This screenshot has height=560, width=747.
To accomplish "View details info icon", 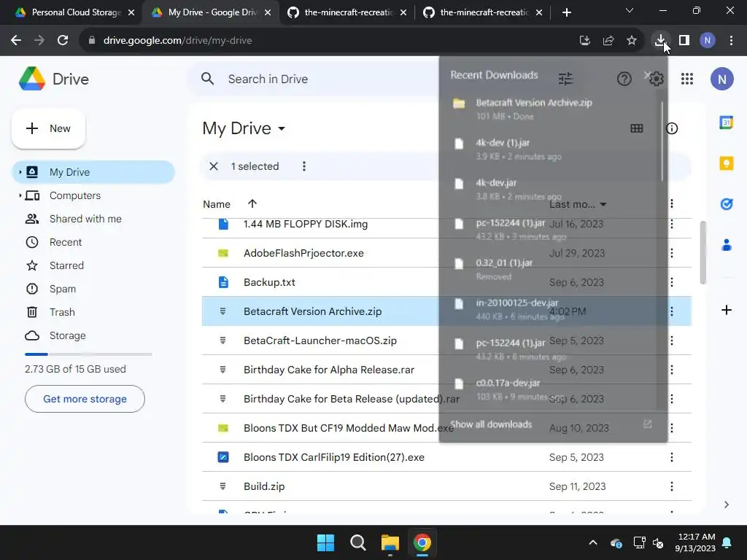I will (672, 128).
